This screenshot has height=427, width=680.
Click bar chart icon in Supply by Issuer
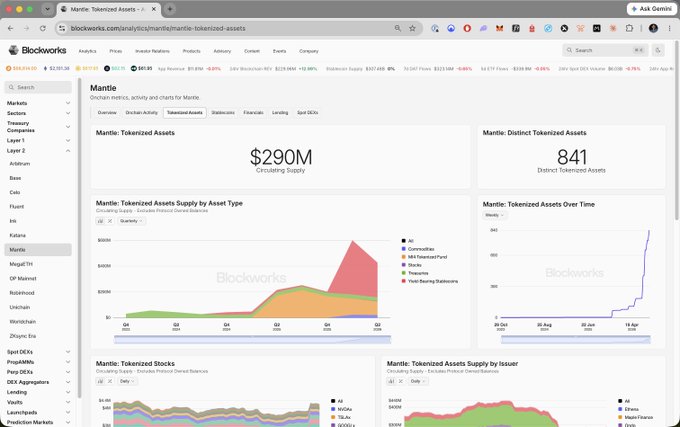[391, 381]
